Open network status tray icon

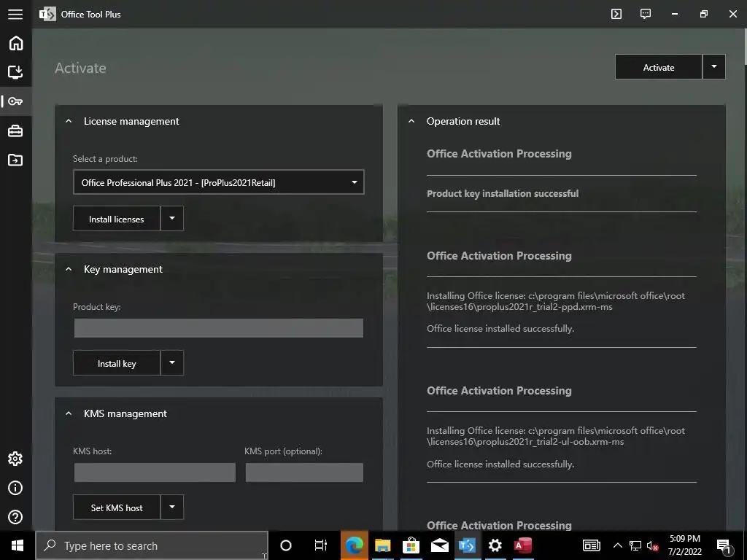pyautogui.click(x=635, y=545)
